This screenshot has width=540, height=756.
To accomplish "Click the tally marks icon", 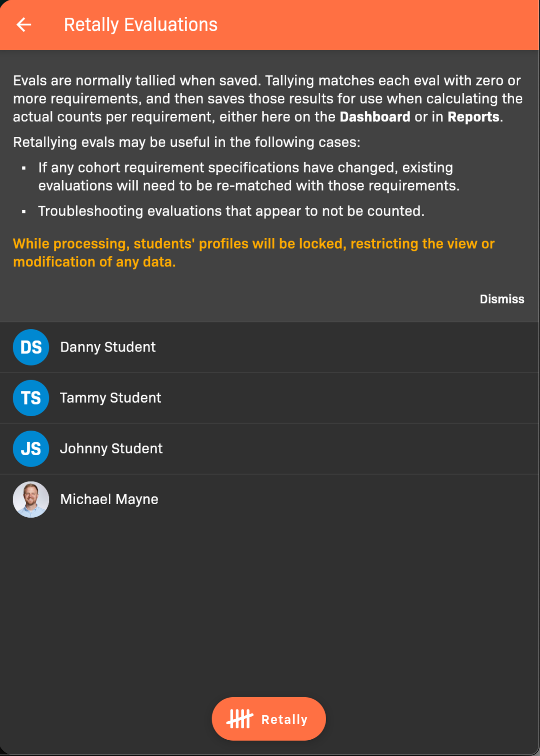I will [240, 719].
